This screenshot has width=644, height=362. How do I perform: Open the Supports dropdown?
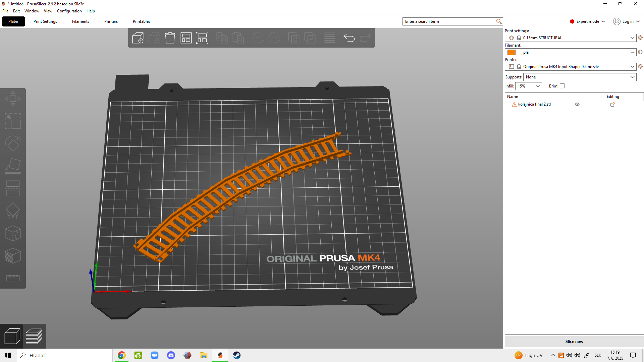coord(580,77)
